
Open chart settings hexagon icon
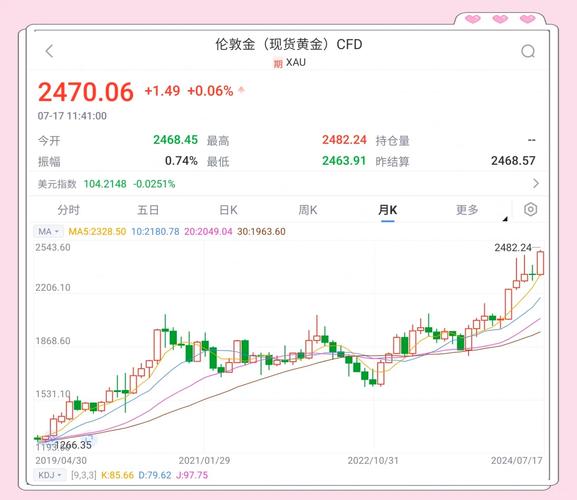pyautogui.click(x=530, y=209)
